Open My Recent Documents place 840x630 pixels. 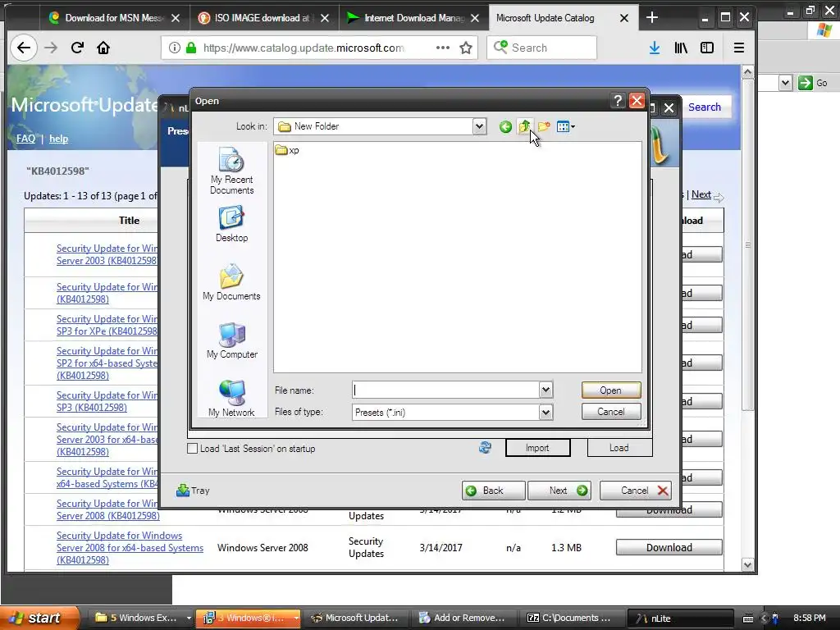coord(231,171)
